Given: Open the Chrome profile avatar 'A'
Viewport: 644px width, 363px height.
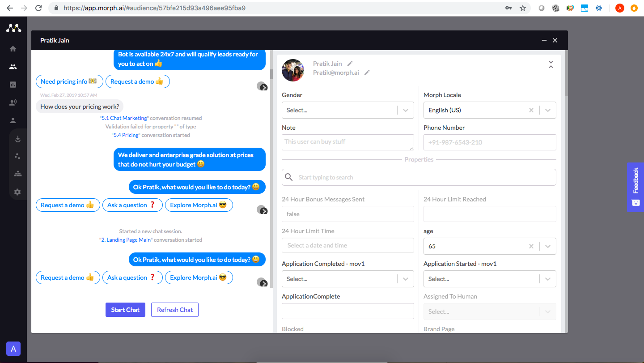Looking at the screenshot, I should point(619,8).
